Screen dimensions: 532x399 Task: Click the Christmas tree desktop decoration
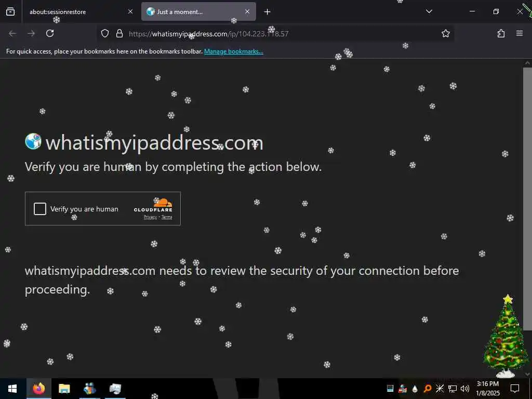point(507,336)
